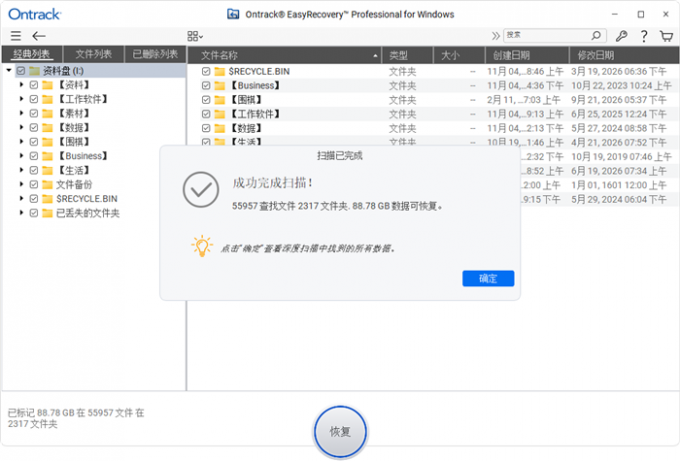Click 【数据】 folder icon in file list
The image size is (680, 461).
click(220, 128)
